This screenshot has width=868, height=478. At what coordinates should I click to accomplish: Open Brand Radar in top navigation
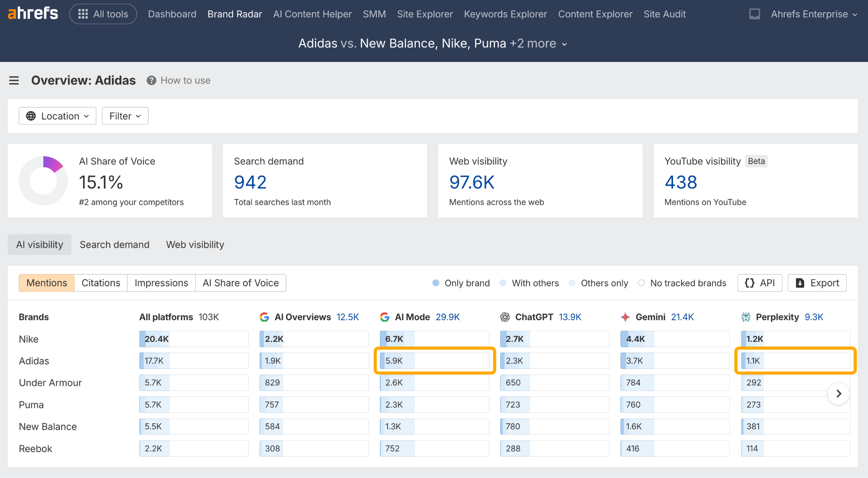click(235, 14)
